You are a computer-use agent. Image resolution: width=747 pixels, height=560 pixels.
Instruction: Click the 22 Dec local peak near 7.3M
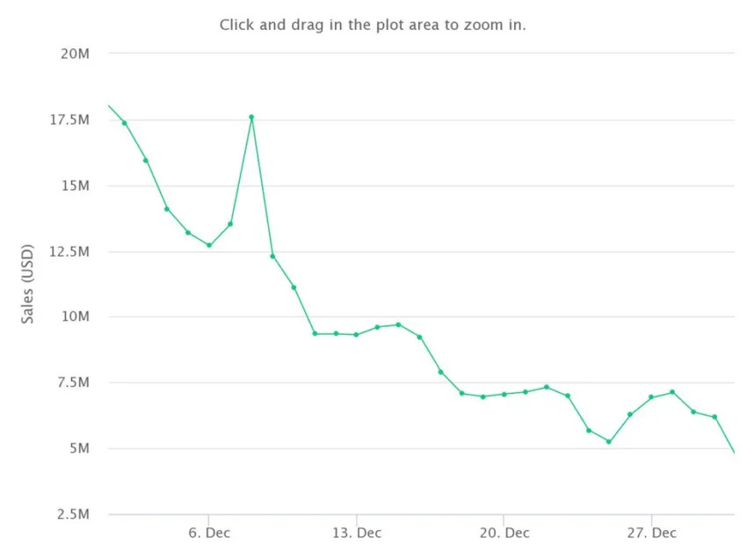tap(547, 387)
